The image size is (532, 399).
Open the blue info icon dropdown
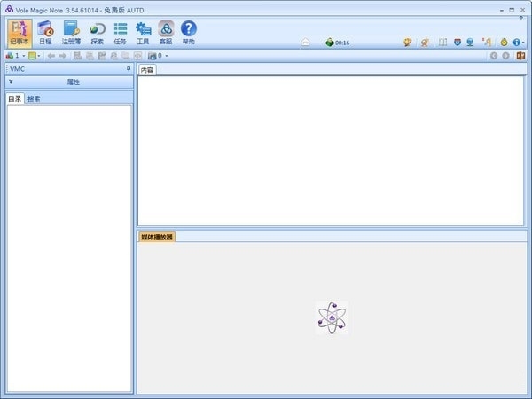click(523, 43)
